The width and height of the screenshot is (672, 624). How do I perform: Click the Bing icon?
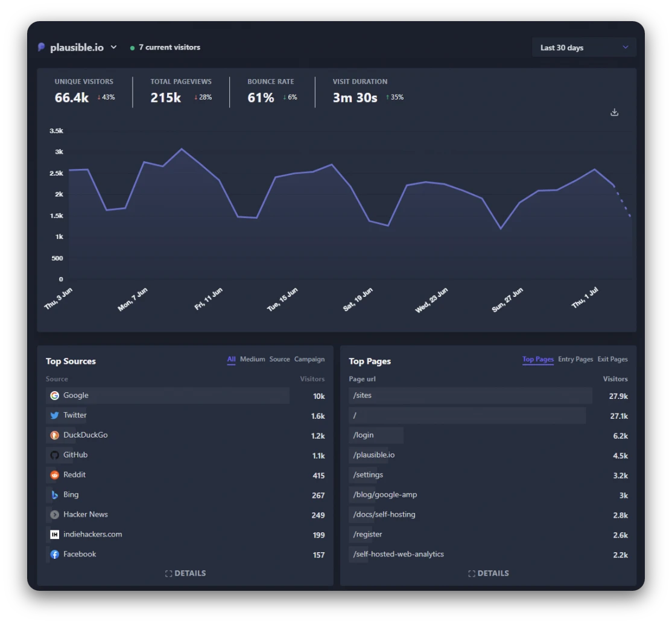[x=55, y=495]
